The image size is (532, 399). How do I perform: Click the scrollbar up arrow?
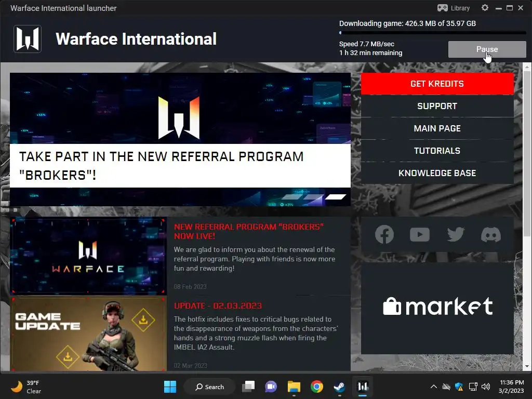[x=527, y=66]
